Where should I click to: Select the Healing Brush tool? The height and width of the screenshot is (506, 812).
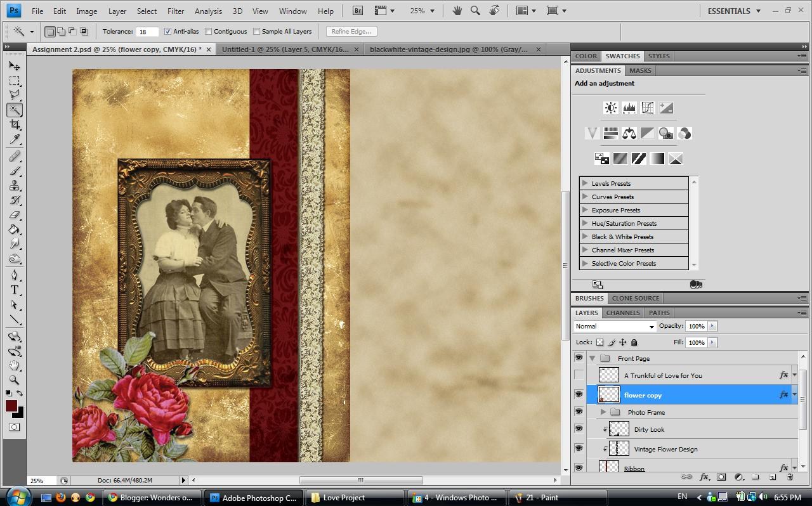(14, 156)
